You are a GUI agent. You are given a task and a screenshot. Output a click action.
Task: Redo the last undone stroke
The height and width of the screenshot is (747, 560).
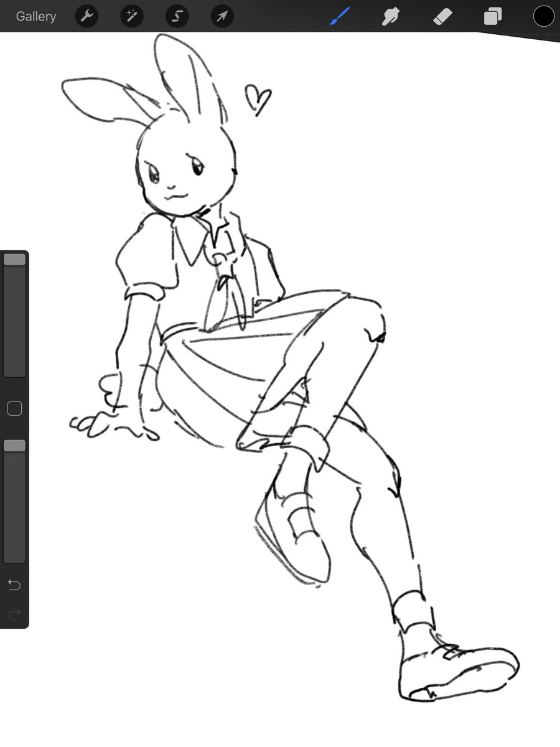14,615
